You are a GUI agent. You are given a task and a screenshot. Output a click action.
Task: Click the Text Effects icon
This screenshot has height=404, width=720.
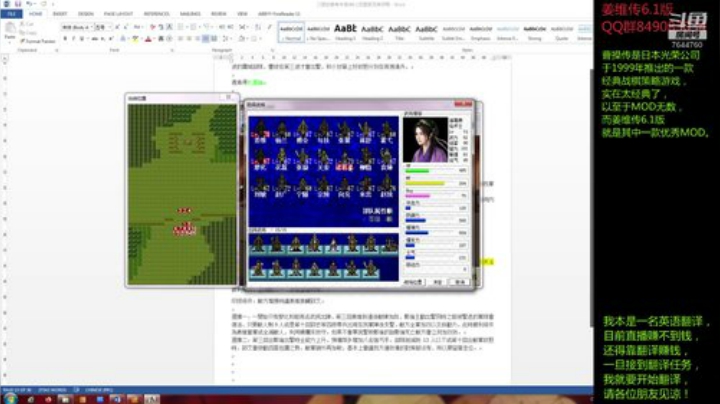click(124, 39)
